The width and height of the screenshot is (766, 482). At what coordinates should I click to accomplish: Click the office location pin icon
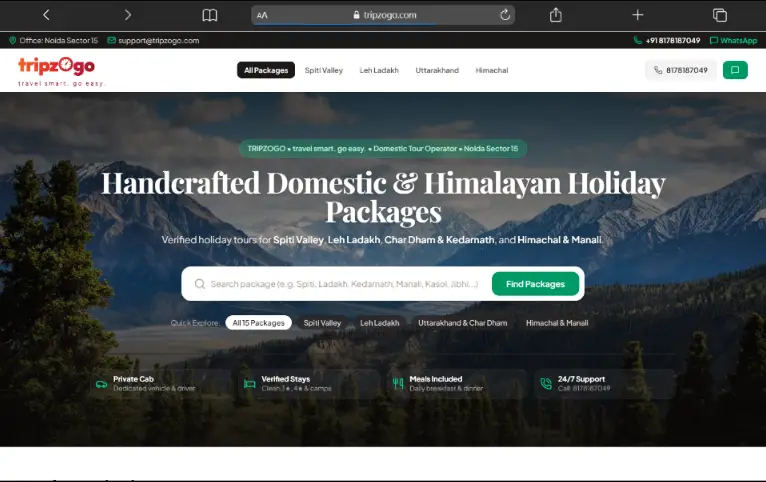tap(13, 41)
